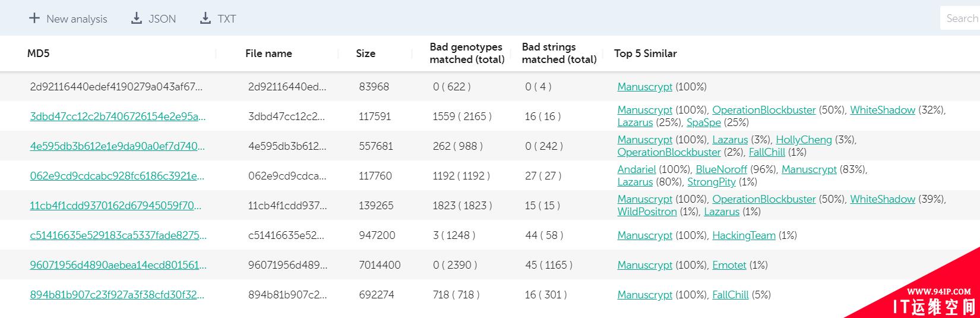Open OperationBlockbuster in 11cb4f1cdd937 row
This screenshot has width=980, height=318.
coord(764,199)
